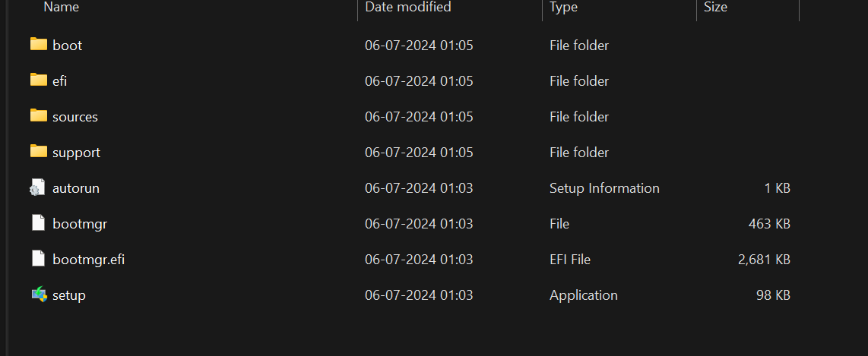Select the autorun setup information icon
868x356 pixels.
[37, 187]
